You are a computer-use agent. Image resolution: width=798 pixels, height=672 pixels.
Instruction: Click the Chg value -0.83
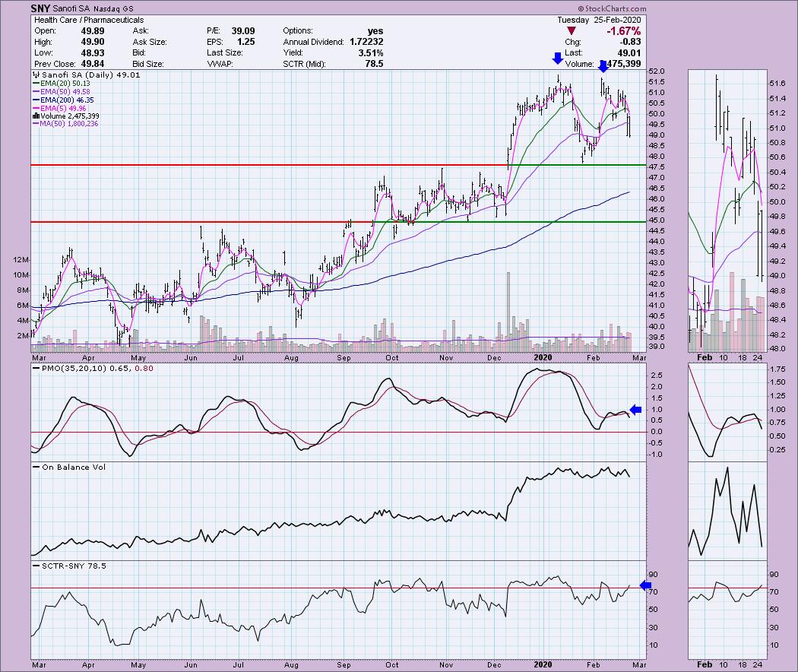(632, 42)
